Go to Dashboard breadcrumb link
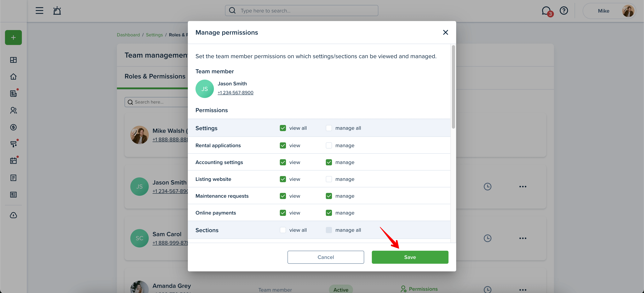The height and width of the screenshot is (293, 644). coord(128,35)
